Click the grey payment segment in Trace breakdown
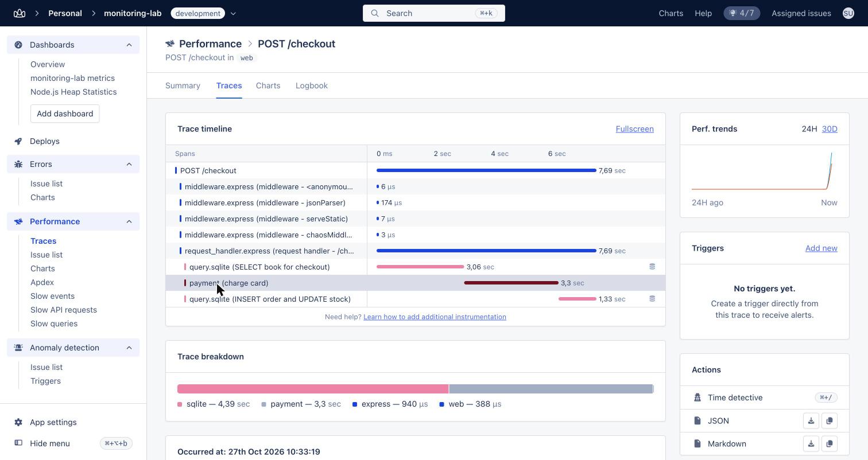 coord(551,389)
